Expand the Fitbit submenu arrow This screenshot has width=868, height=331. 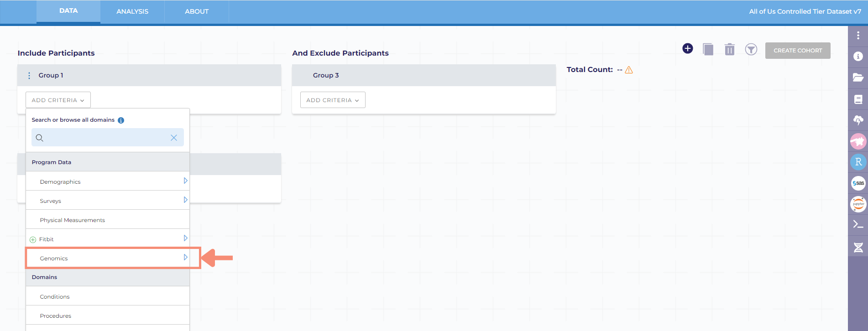(x=185, y=238)
